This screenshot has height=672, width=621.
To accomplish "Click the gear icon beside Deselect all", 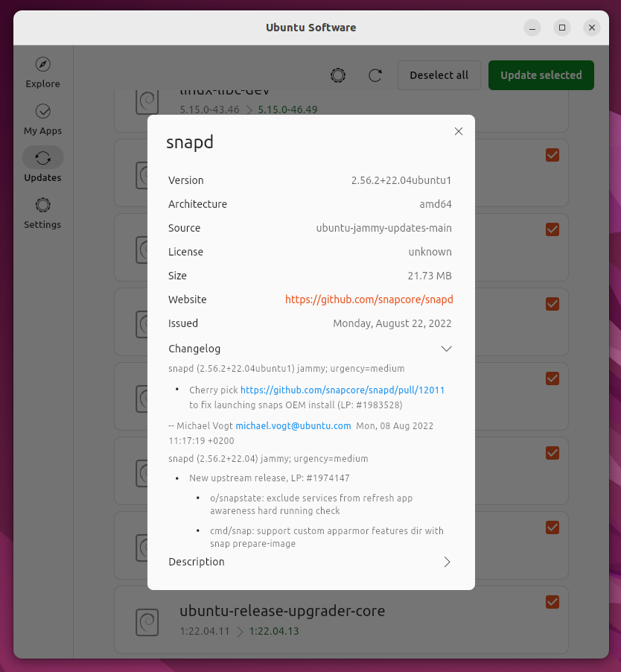I will 338,75.
